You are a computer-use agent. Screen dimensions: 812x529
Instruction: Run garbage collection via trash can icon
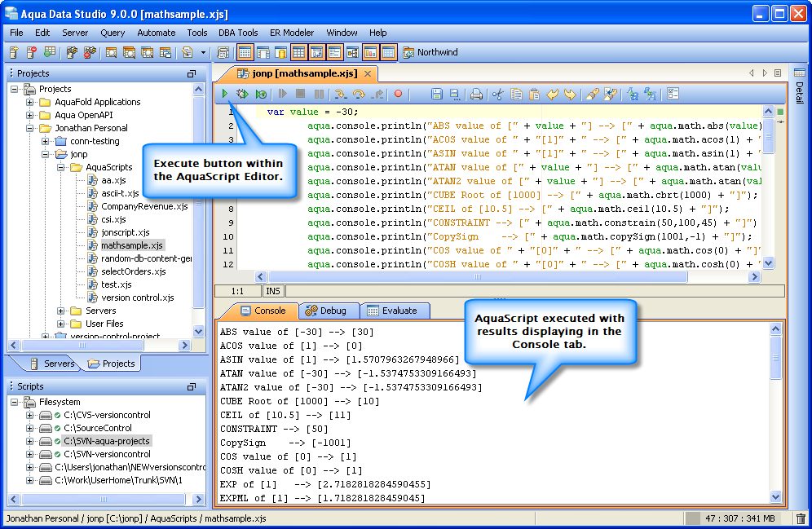pos(801,518)
